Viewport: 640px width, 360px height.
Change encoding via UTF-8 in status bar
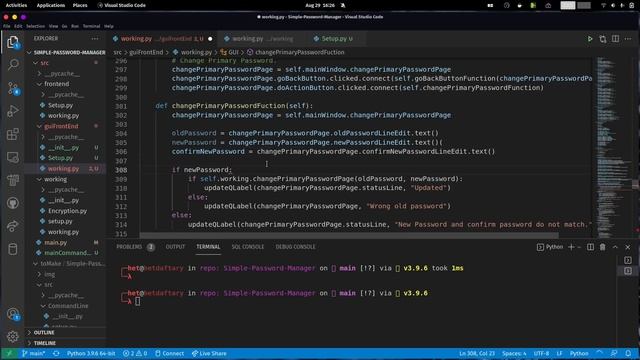pyautogui.click(x=541, y=353)
